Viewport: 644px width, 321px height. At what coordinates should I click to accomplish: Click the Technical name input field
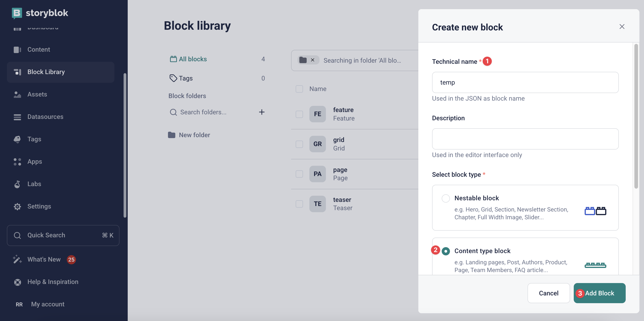coord(525,83)
